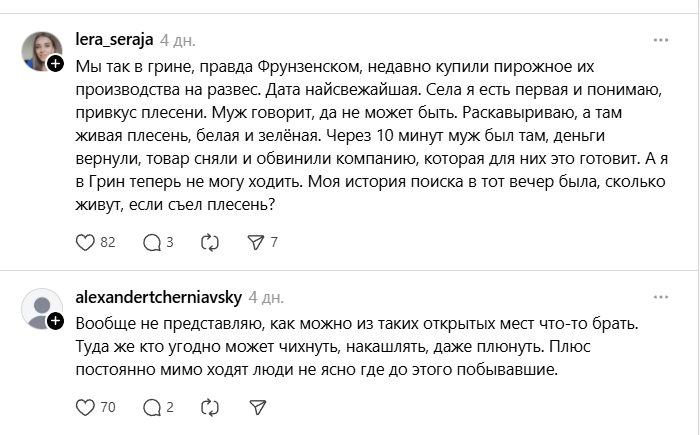Share lera_seraja's post via send icon

(256, 241)
